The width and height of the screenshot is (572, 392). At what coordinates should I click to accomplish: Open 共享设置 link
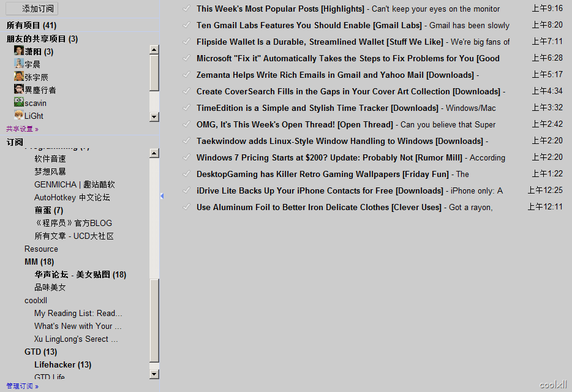tap(22, 129)
